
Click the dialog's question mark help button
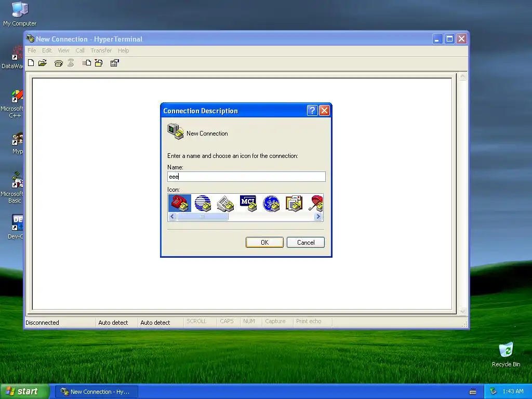point(312,110)
